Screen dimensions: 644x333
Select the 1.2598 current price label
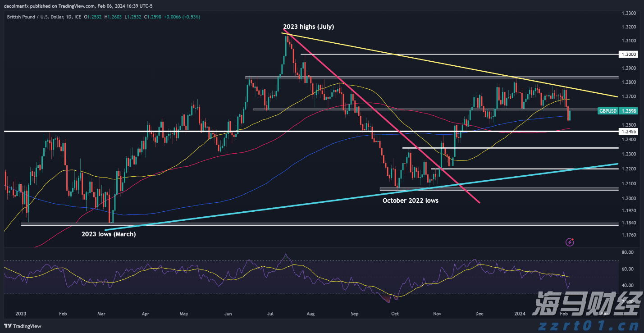pos(630,110)
